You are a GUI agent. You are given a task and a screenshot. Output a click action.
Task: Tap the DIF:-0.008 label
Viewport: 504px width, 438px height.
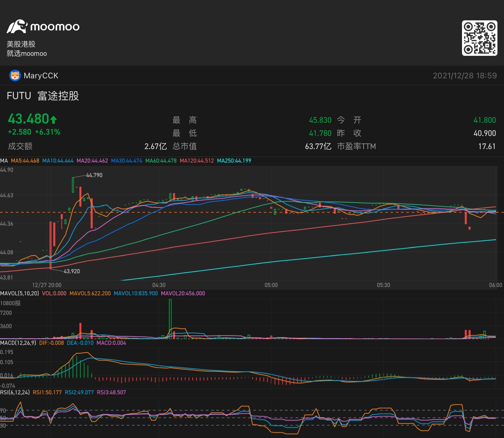point(52,343)
